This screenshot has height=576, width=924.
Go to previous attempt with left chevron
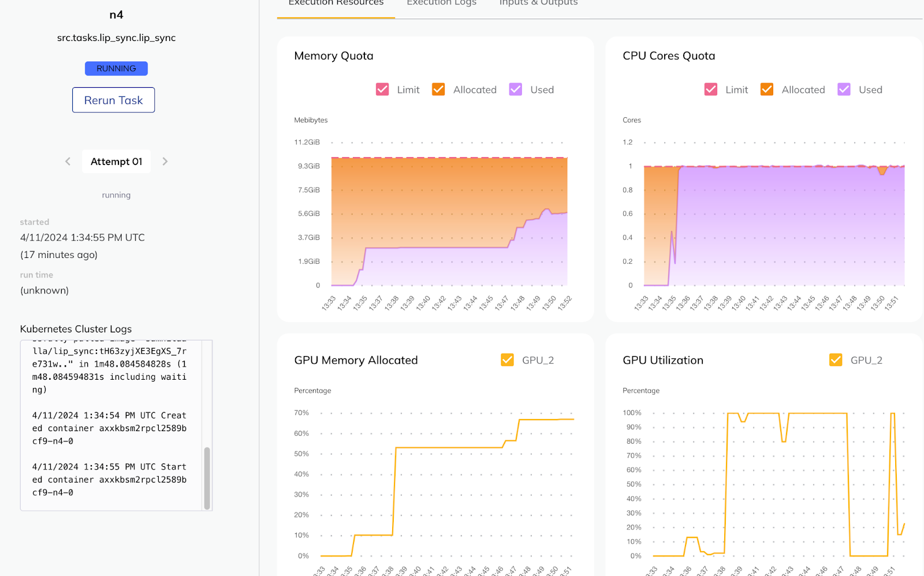point(68,162)
